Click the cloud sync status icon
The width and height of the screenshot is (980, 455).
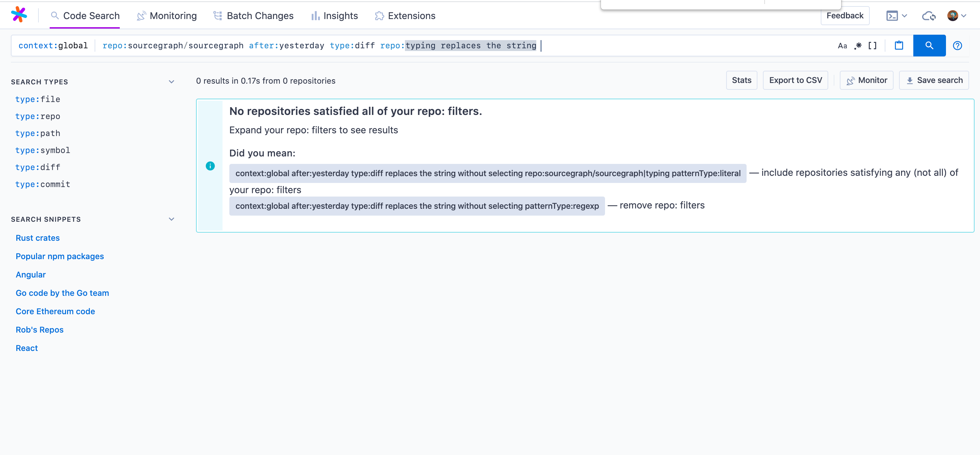coord(928,16)
